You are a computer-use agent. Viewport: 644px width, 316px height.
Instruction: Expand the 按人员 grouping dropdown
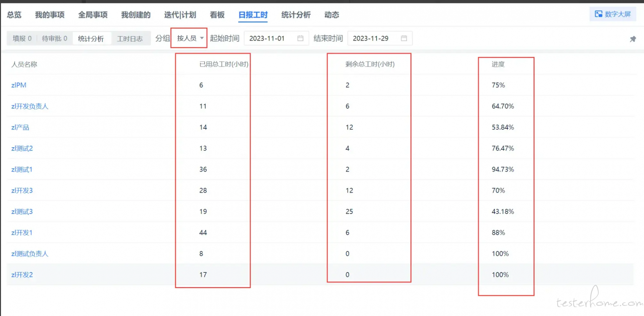coord(190,38)
